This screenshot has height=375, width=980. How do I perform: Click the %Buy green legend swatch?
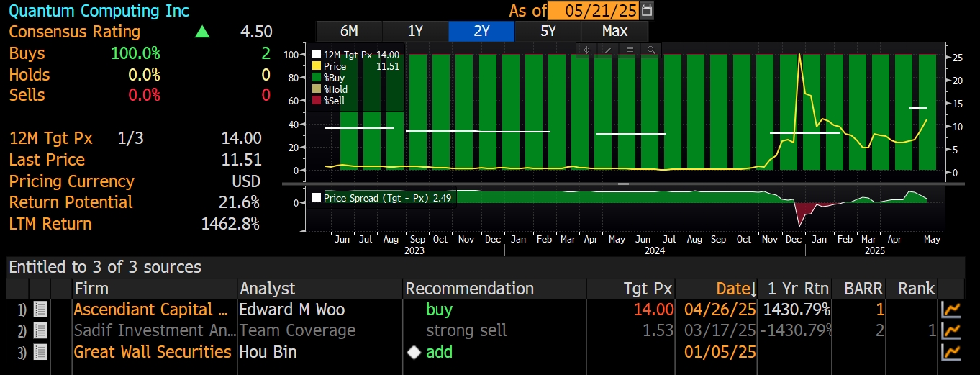coord(317,78)
